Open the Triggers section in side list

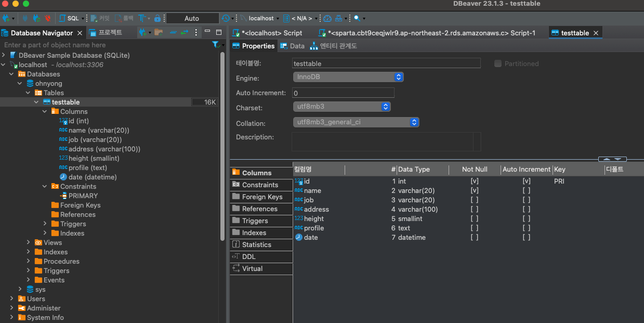(261, 221)
